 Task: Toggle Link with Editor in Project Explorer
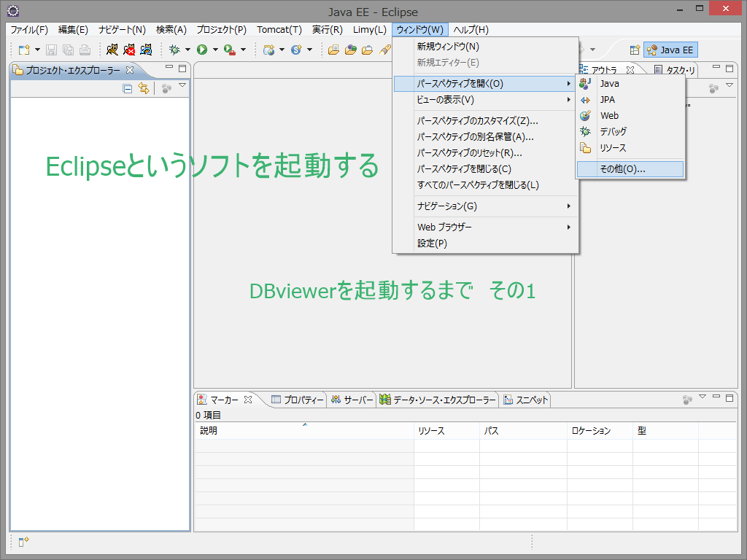tap(144, 88)
